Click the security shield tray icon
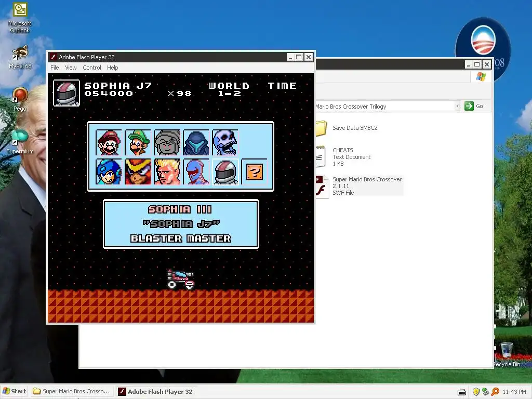This screenshot has height=399, width=532. coord(476,392)
